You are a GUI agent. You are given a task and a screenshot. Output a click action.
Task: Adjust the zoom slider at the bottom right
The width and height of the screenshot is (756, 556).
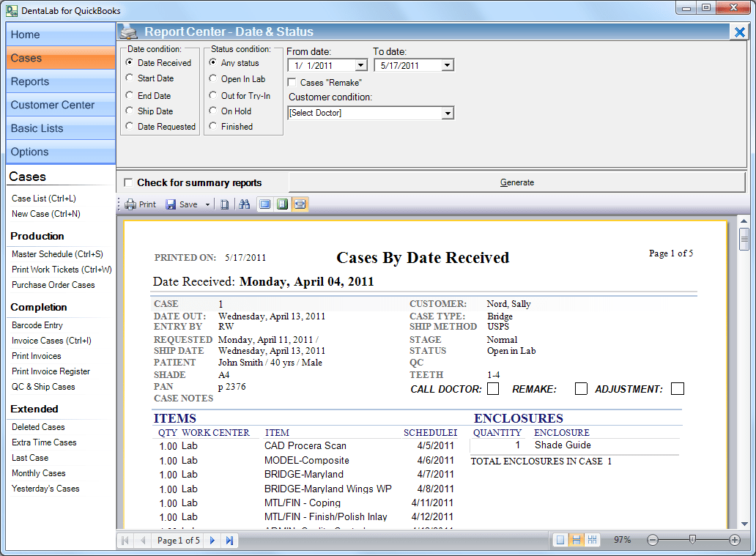pyautogui.click(x=692, y=540)
